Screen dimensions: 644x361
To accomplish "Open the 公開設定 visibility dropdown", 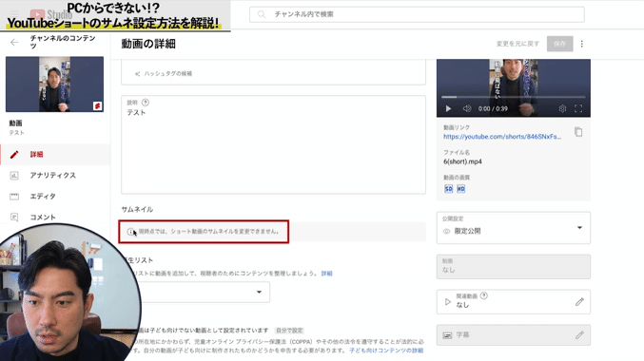I will coord(514,228).
